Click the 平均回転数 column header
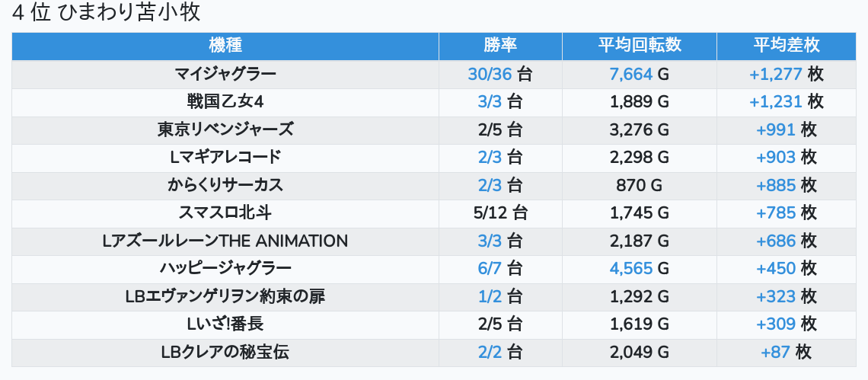The height and width of the screenshot is (380, 868). [639, 45]
